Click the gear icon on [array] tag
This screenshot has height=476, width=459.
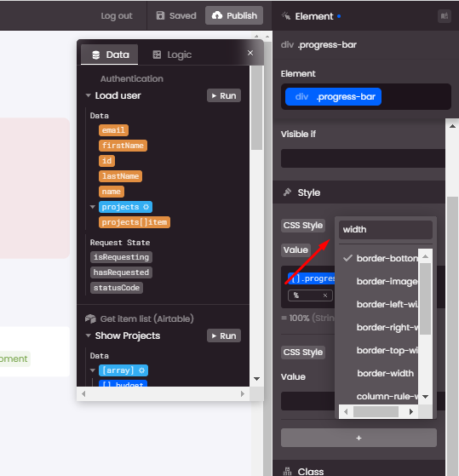point(141,370)
